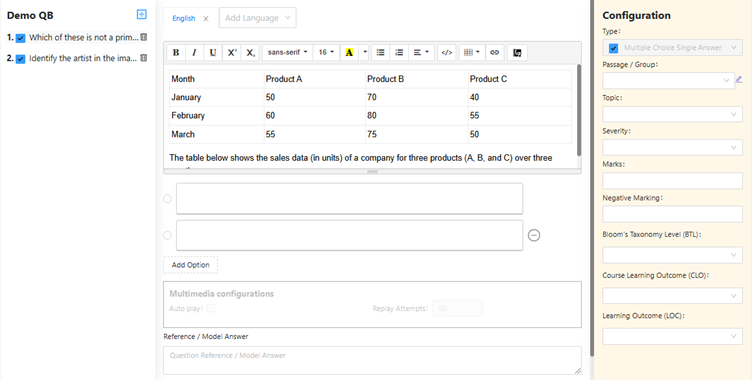Open the sans-serif font family dropdown

tap(287, 53)
